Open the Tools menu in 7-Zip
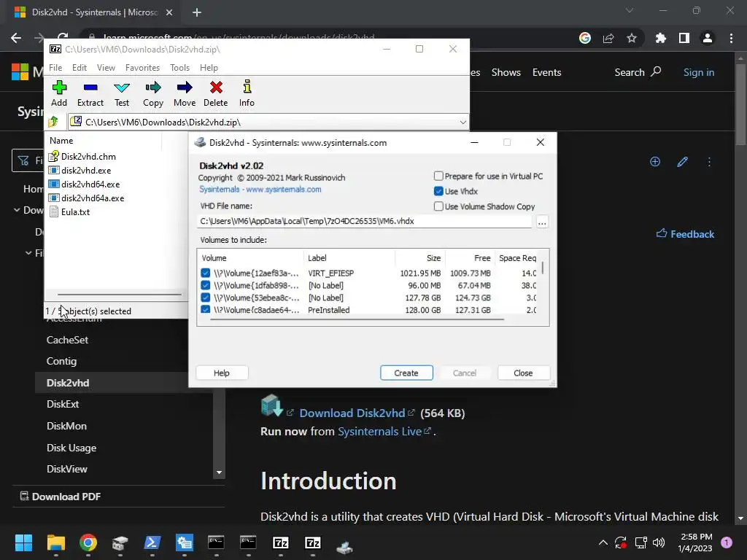The width and height of the screenshot is (747, 560). pyautogui.click(x=179, y=68)
